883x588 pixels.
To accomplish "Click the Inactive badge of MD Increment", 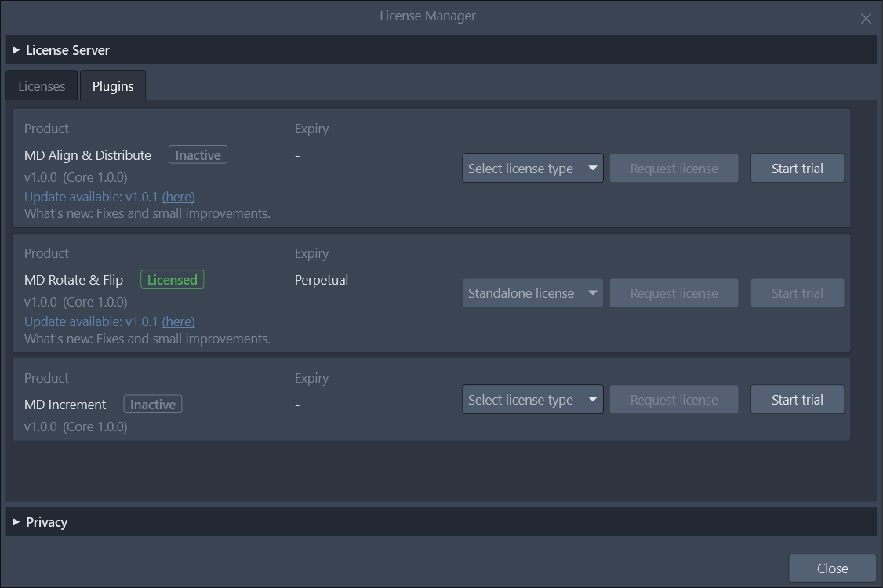I will point(153,405).
